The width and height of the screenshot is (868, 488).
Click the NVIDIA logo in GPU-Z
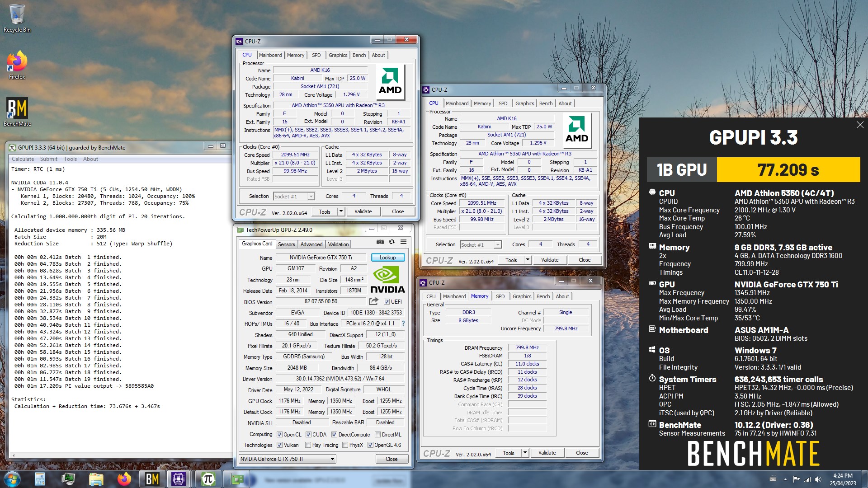[x=387, y=280]
